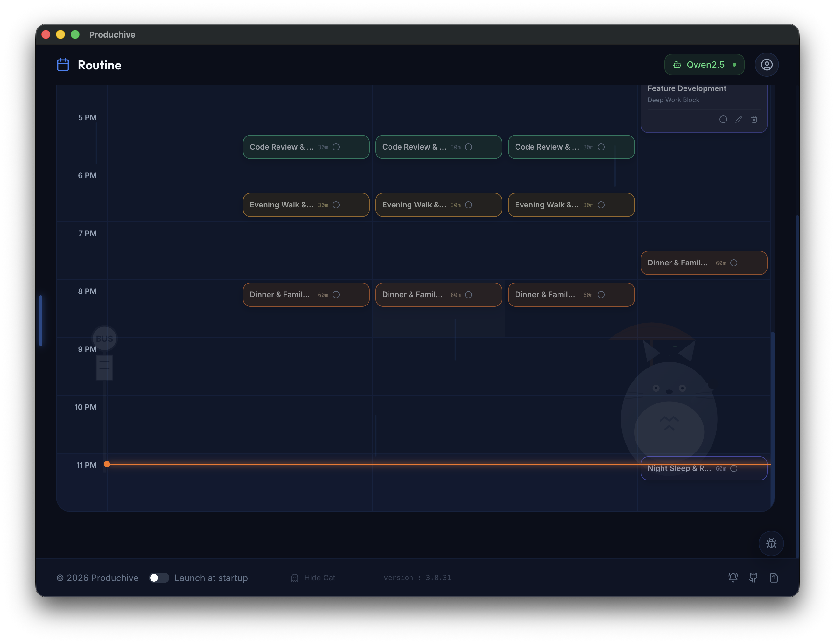Screen dimensions: 835x644
Task: Edit the Feature Development block with the pencil icon
Action: pyautogui.click(x=738, y=119)
